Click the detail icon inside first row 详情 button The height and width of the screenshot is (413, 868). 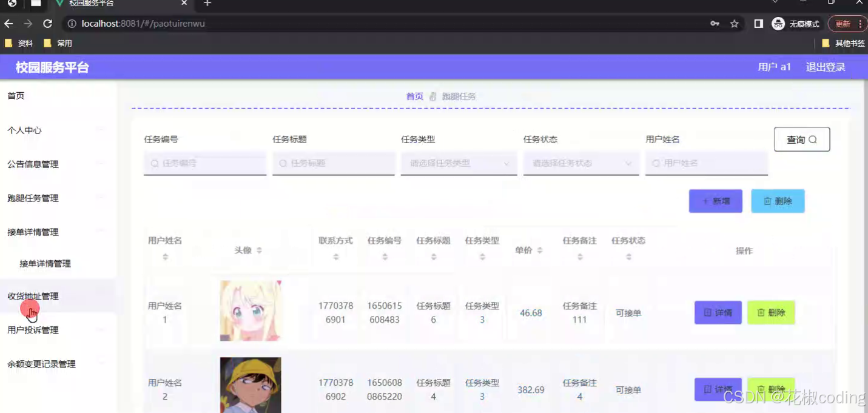pos(707,312)
